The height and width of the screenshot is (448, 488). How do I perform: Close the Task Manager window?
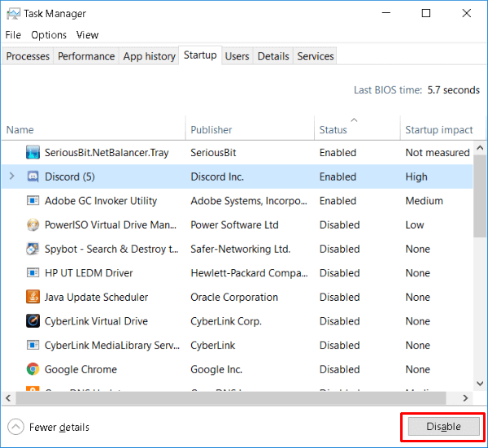[x=467, y=13]
